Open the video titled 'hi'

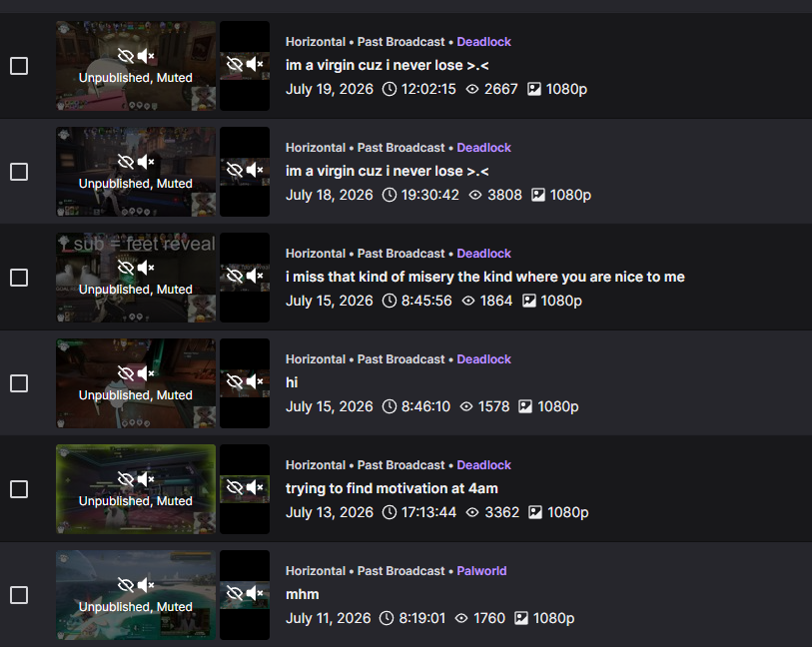[x=292, y=382]
